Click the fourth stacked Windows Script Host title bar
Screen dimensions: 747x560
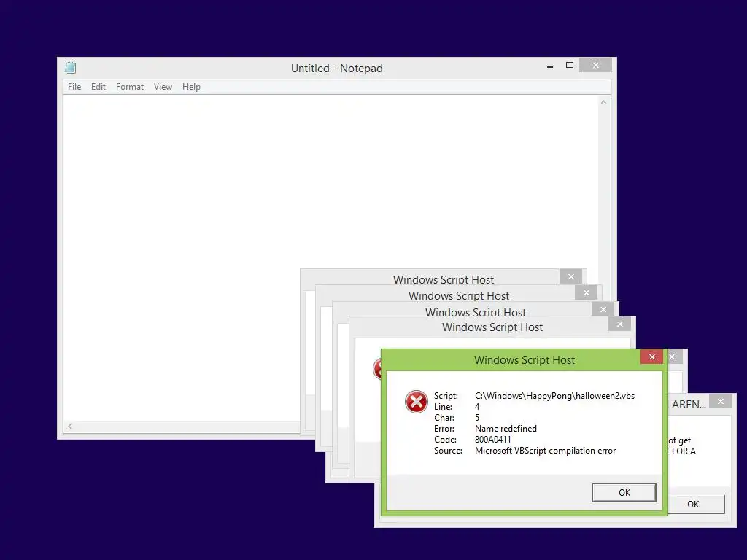click(x=492, y=327)
